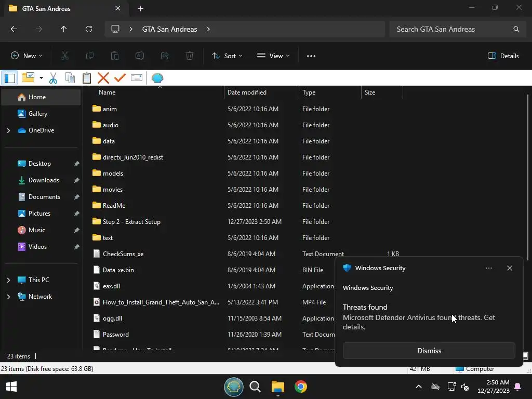Click the Back navigation arrow
The height and width of the screenshot is (399, 532).
pos(14,29)
